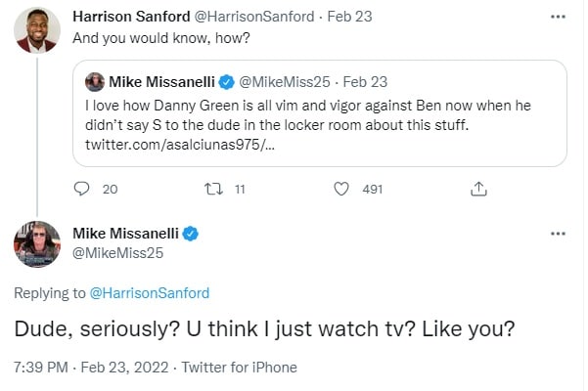Image resolution: width=588 pixels, height=391 pixels.
Task: Click the @MikeMiss25 handle under reply name
Action: point(118,253)
